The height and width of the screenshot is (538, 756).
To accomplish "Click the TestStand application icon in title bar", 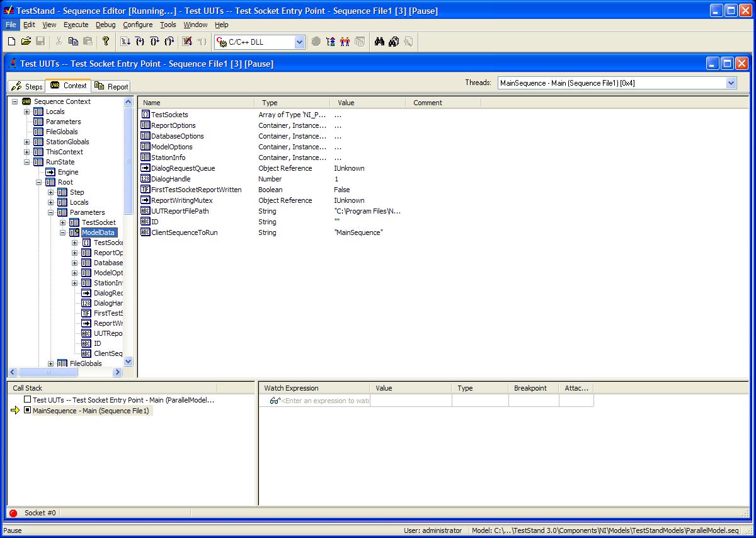I will [9, 10].
